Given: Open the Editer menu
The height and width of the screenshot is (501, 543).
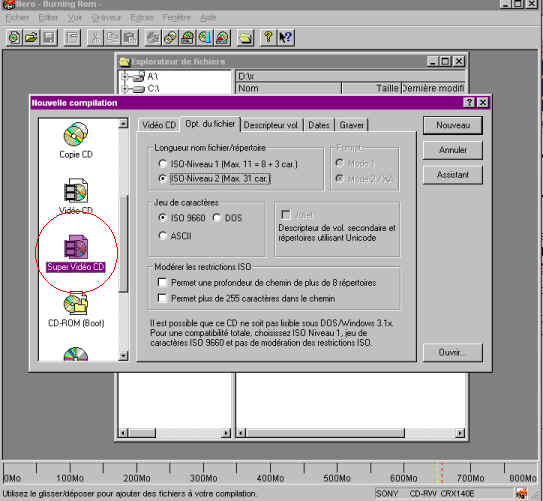Looking at the screenshot, I should click(48, 18).
